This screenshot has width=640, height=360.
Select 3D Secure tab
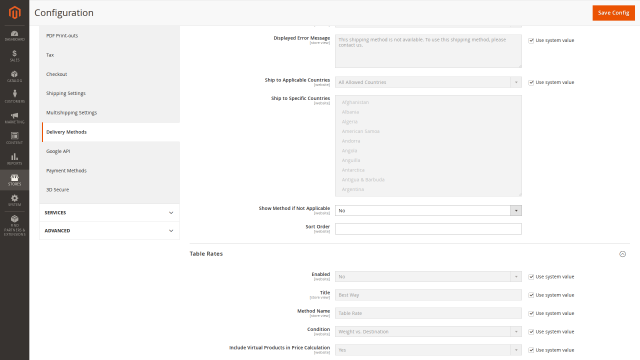[x=110, y=190]
